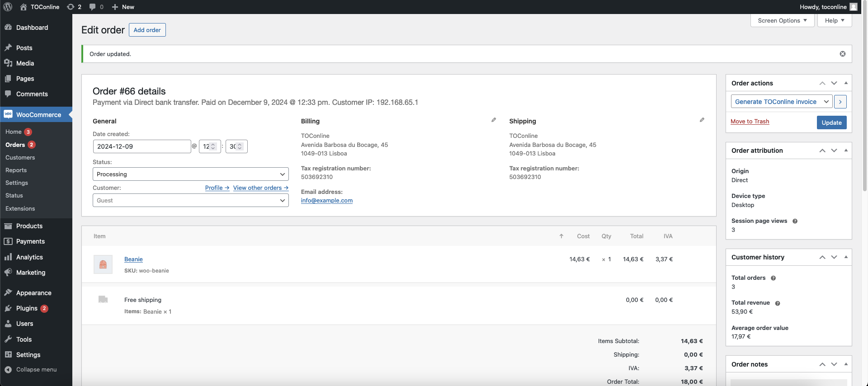Click Total revenue help icon
Viewport: 868px width, 386px height.
click(778, 303)
